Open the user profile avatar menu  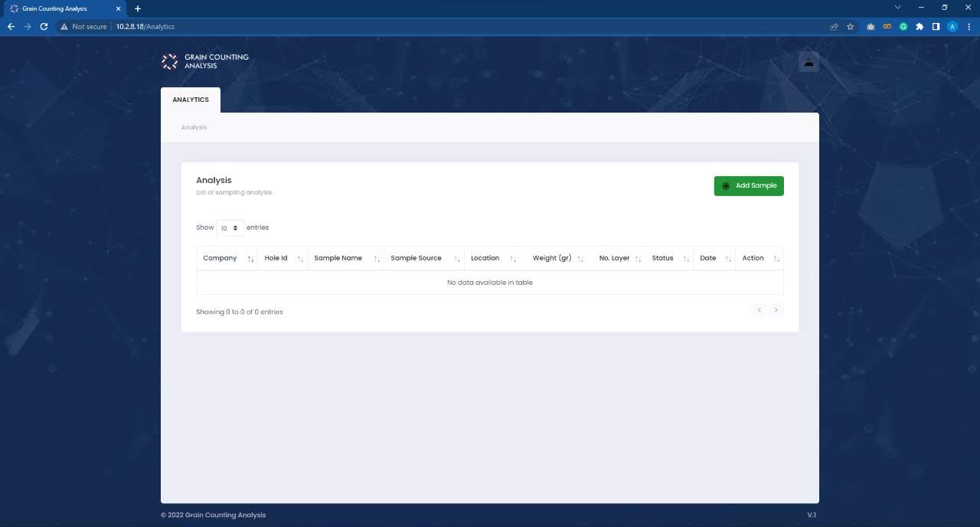click(x=808, y=62)
